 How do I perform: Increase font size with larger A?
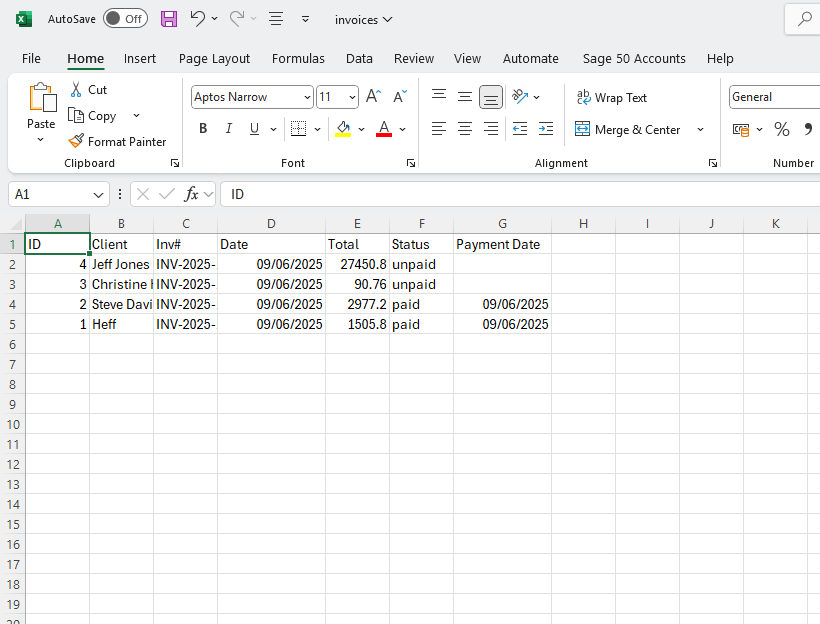[x=373, y=97]
